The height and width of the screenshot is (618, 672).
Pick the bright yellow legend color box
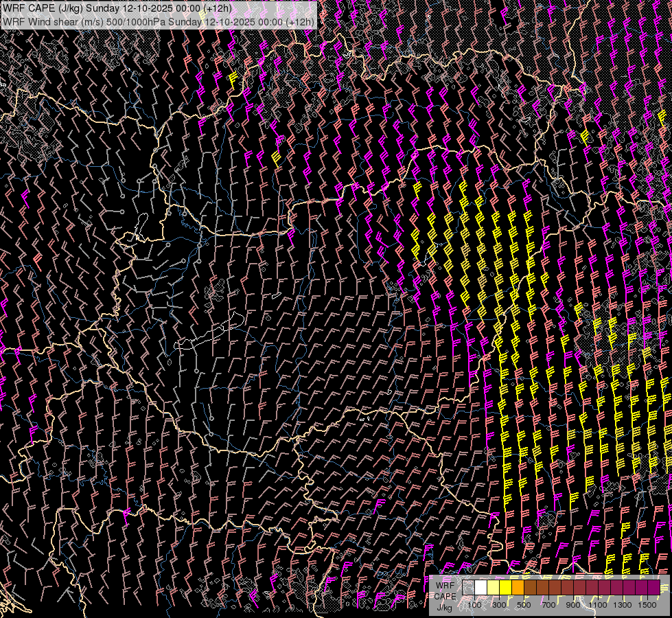506,588
